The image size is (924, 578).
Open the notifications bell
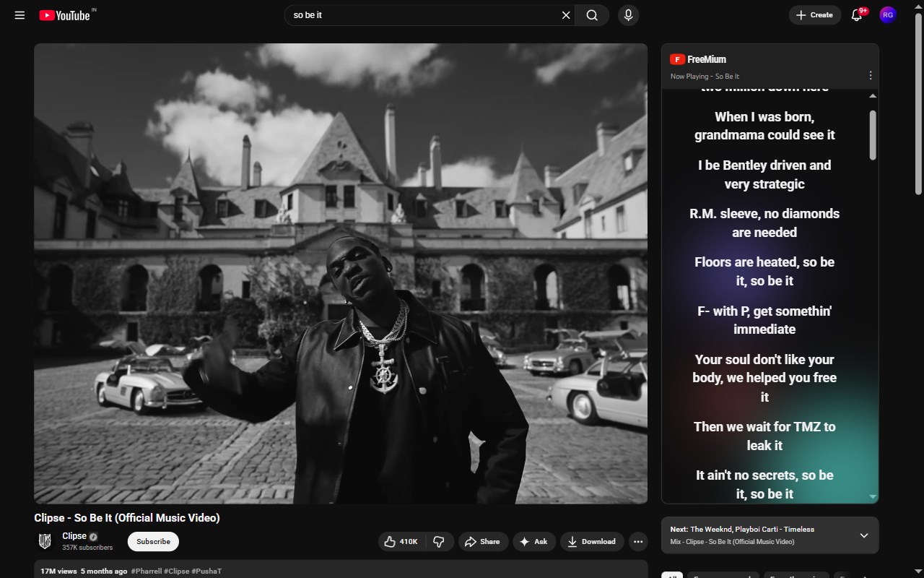857,15
